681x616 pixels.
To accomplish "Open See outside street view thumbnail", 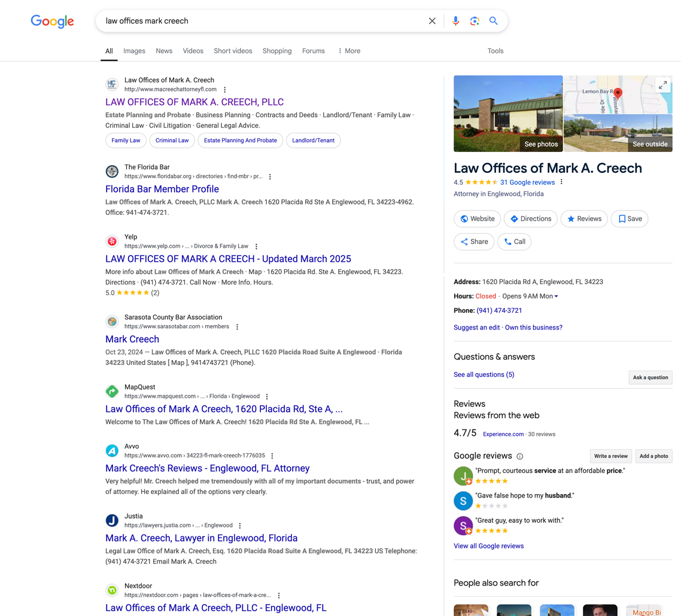I will 618,133.
